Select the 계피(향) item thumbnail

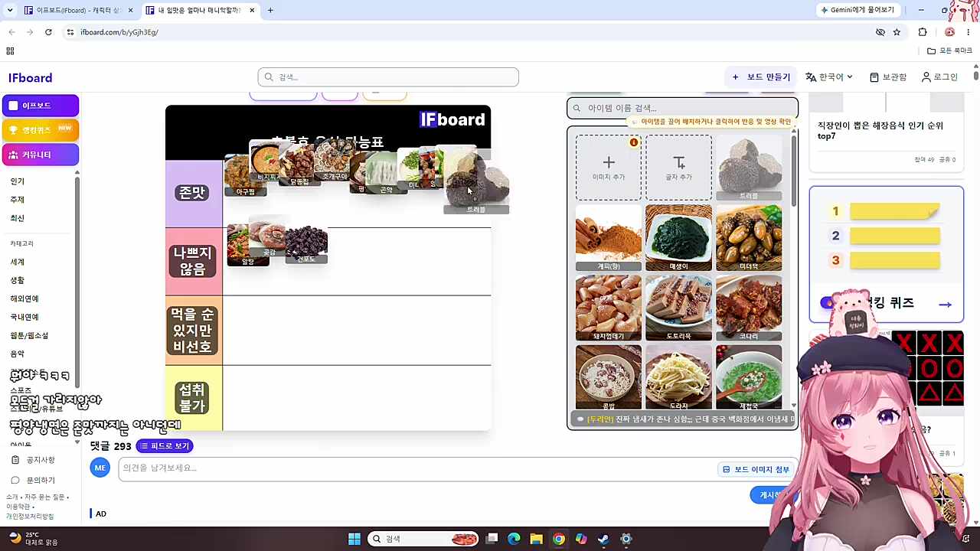pyautogui.click(x=609, y=238)
